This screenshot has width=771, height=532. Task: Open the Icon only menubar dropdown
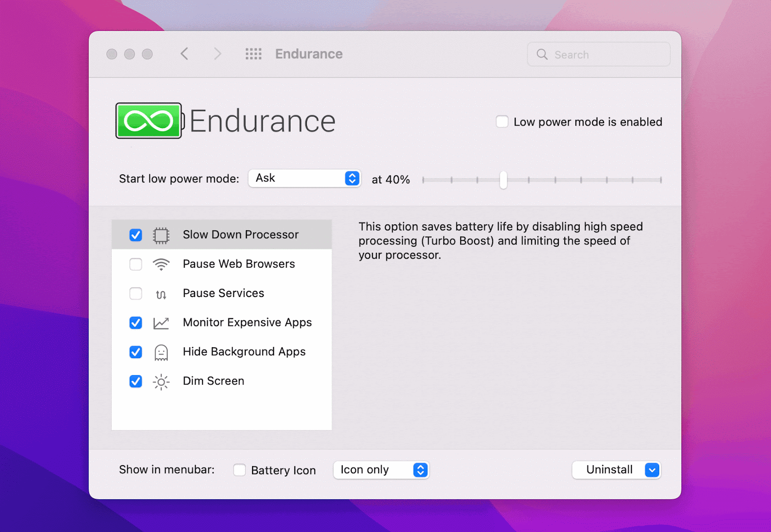(x=381, y=470)
